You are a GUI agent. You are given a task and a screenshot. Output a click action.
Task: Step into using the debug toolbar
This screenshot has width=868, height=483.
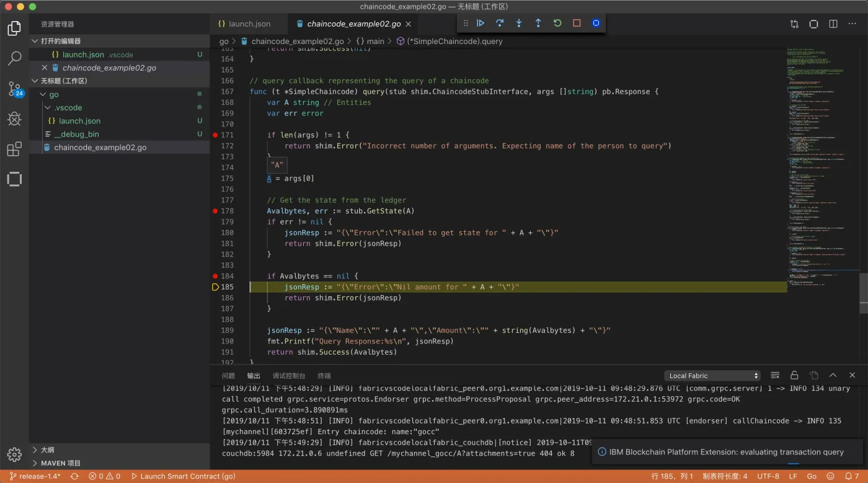coord(519,23)
